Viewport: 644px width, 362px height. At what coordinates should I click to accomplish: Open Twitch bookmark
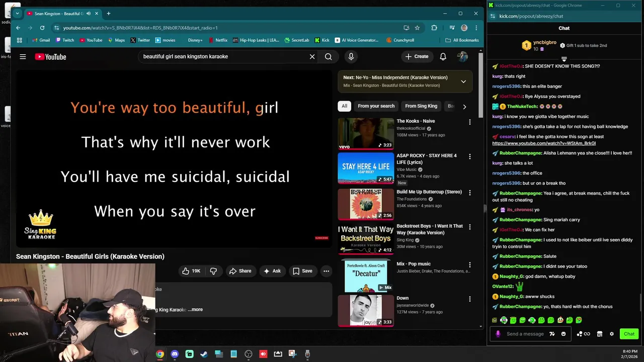[x=64, y=40]
